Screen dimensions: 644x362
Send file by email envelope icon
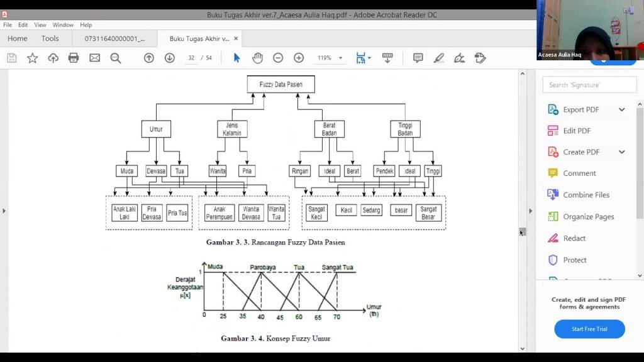coord(94,58)
